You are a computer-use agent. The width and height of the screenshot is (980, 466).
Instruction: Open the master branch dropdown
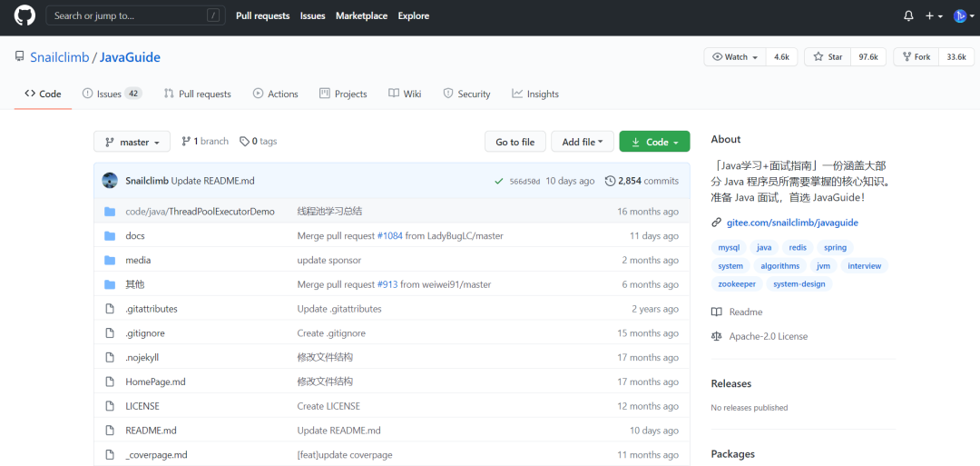tap(132, 142)
